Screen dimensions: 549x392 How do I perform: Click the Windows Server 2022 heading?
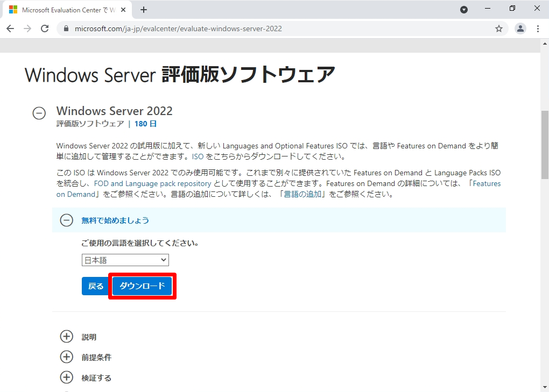click(x=115, y=111)
